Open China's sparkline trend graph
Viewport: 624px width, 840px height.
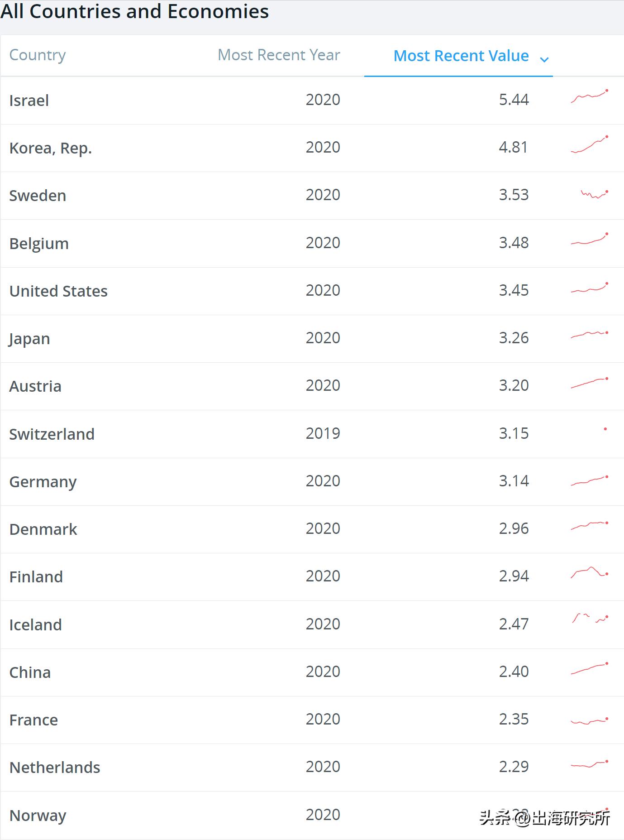coord(589,669)
